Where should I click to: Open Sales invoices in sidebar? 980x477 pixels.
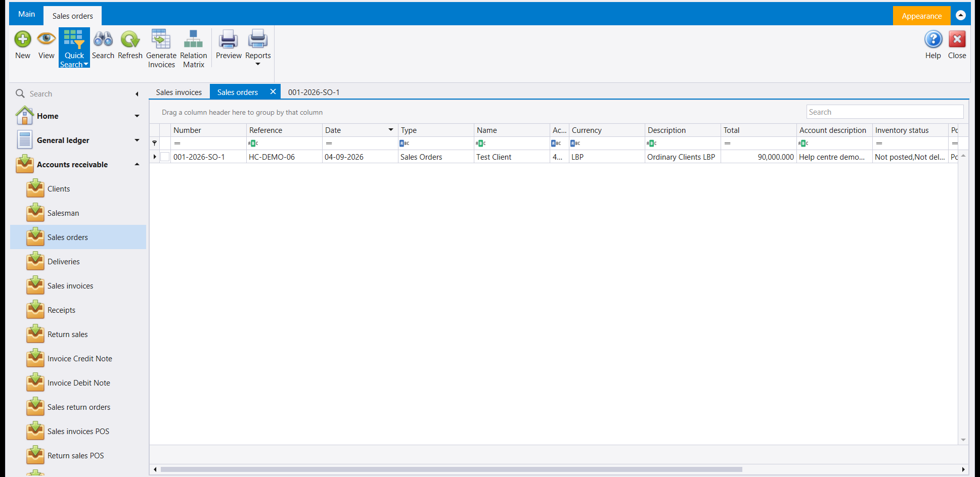(x=78, y=286)
